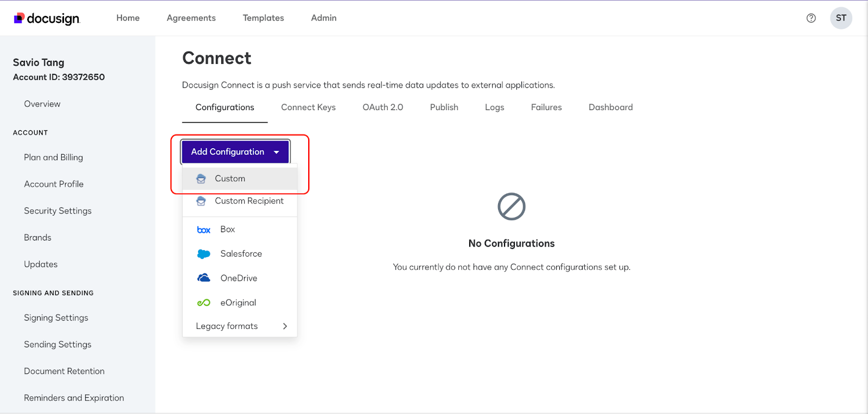
Task: Switch to the Logs tab
Action: click(x=494, y=107)
